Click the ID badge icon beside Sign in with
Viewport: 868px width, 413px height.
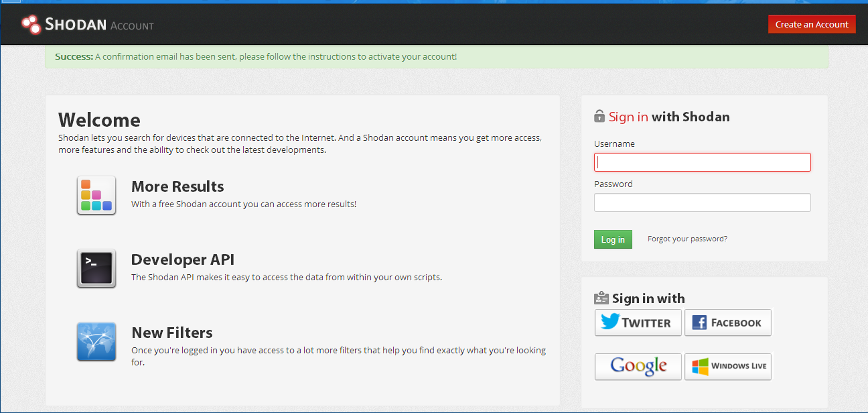point(601,298)
